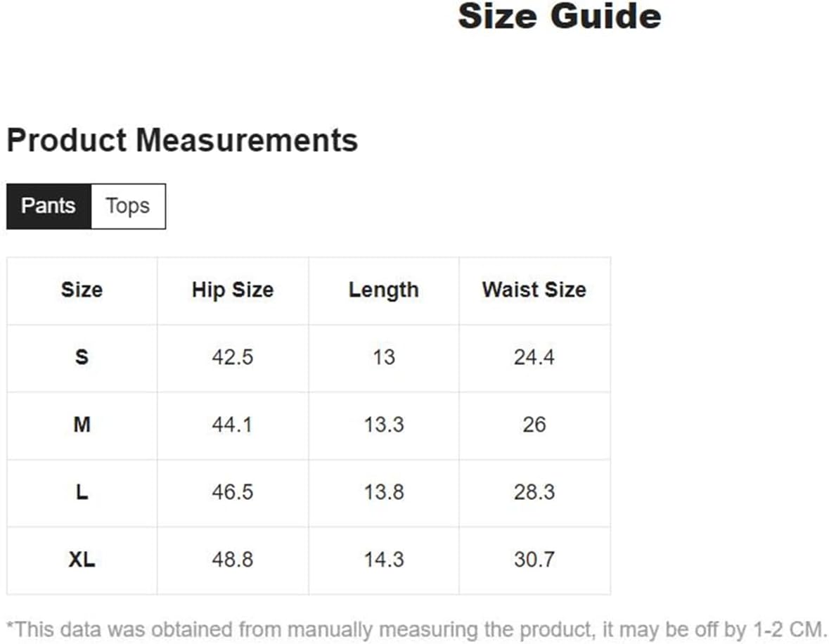Select the XL size row label
Screen dimensions: 829x644
(x=82, y=560)
